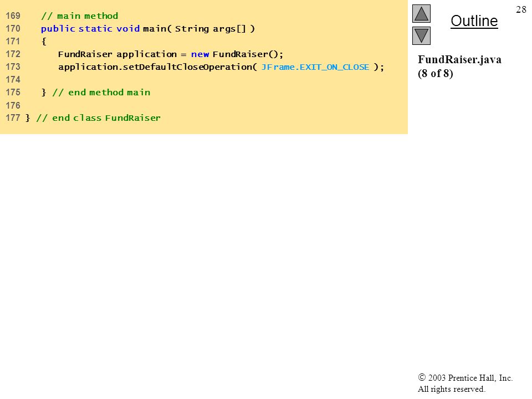The image size is (532, 399).
Task: Click the opening brace on line 171
Action: (x=44, y=42)
